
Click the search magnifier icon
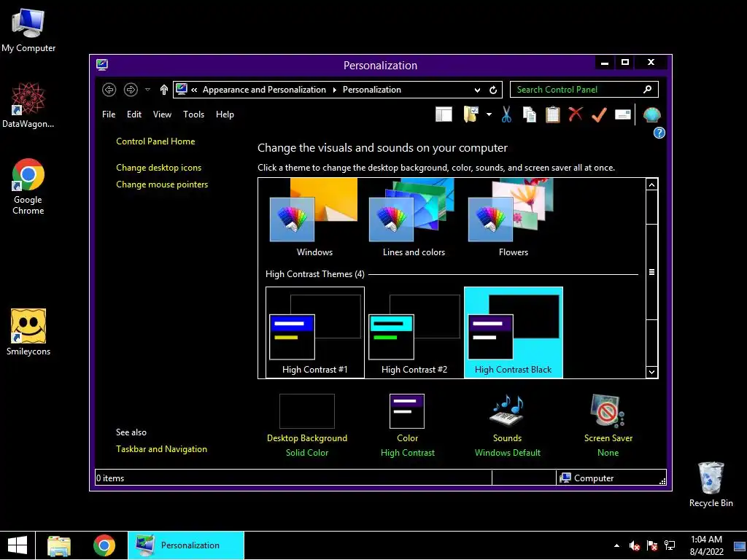pyautogui.click(x=647, y=90)
